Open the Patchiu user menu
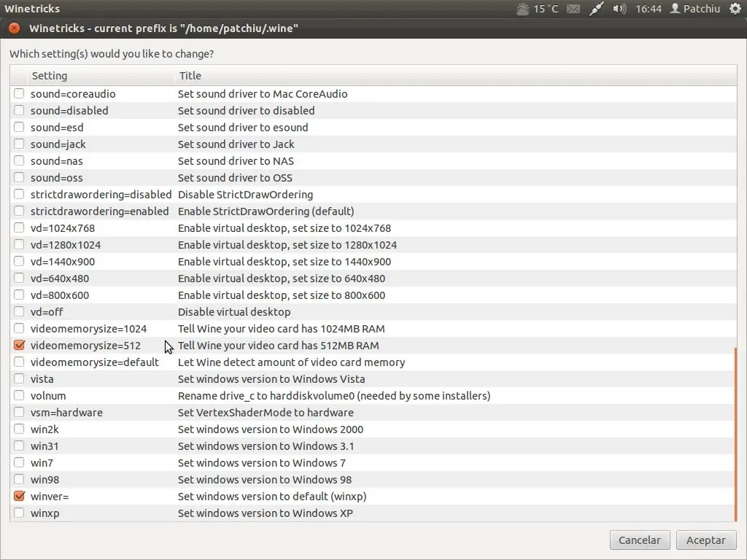The height and width of the screenshot is (560, 747). pos(695,9)
